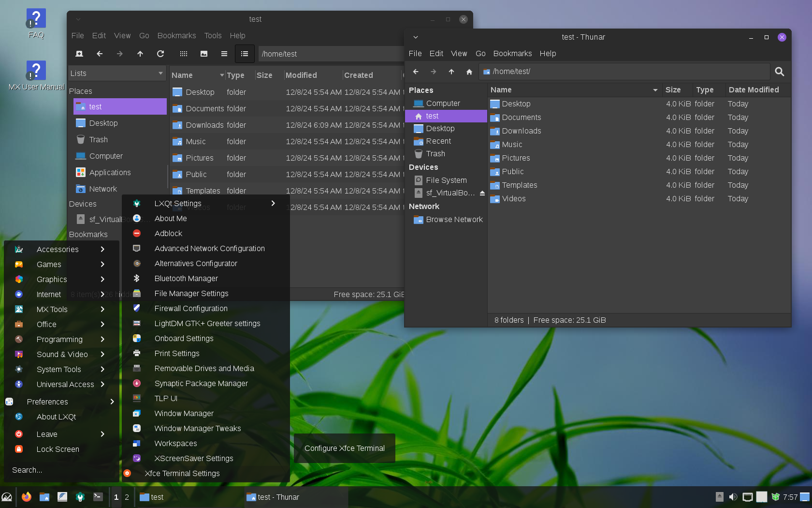Click the Size column header in Thunar
The height and width of the screenshot is (508, 812).
tap(677, 90)
